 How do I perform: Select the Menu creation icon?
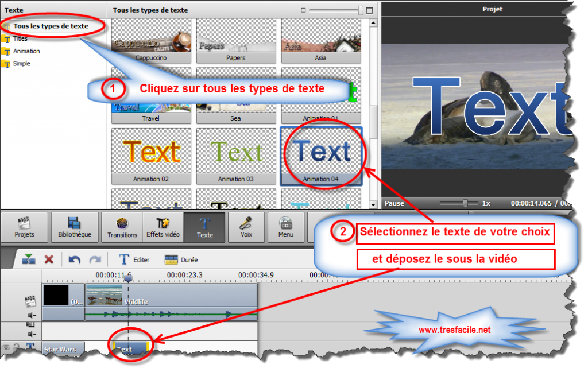(x=285, y=226)
